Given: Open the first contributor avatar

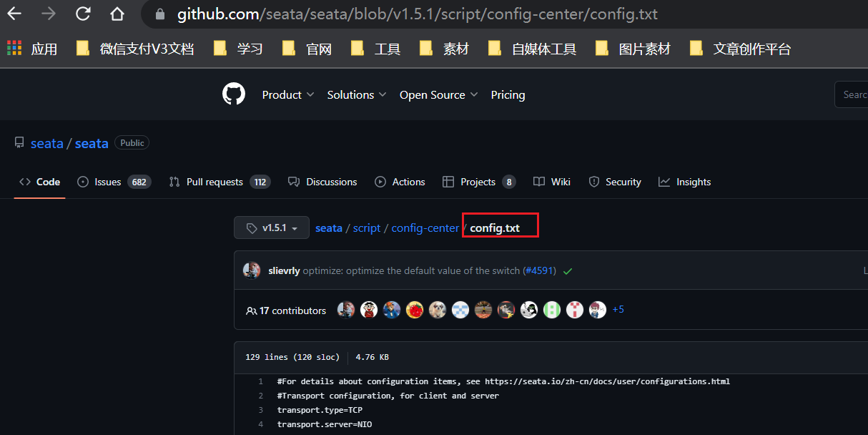Looking at the screenshot, I should click(346, 310).
